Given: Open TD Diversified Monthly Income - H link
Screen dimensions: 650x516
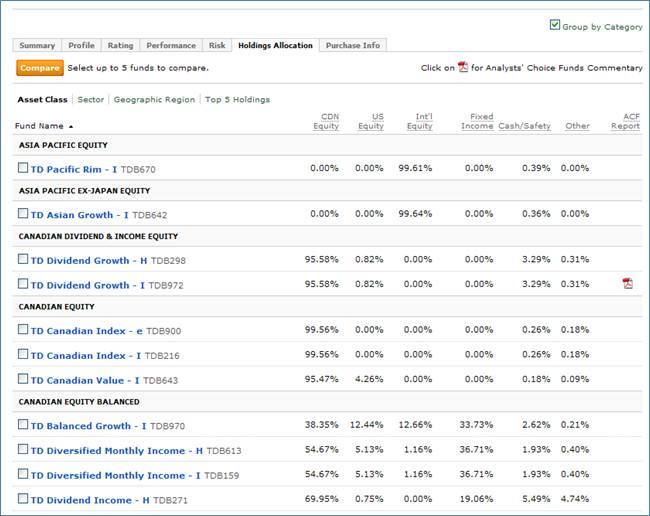Looking at the screenshot, I should [117, 451].
